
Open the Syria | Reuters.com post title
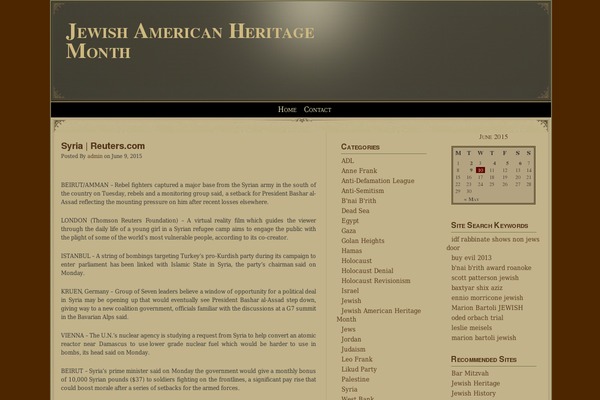pos(103,146)
